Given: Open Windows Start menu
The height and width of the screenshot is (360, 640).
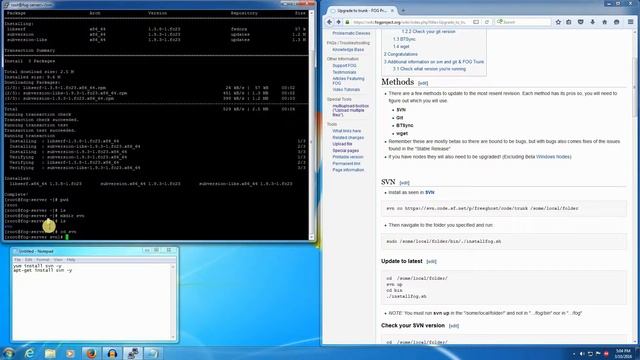Looking at the screenshot, I should pyautogui.click(x=9, y=353).
